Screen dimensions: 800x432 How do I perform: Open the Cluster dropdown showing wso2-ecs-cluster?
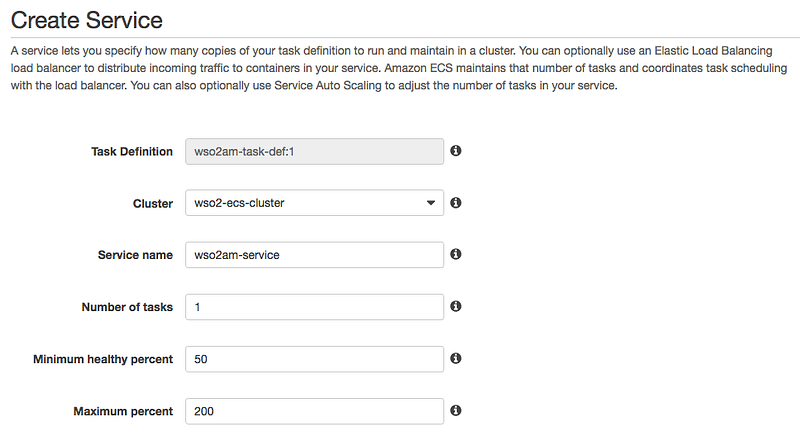coord(313,203)
